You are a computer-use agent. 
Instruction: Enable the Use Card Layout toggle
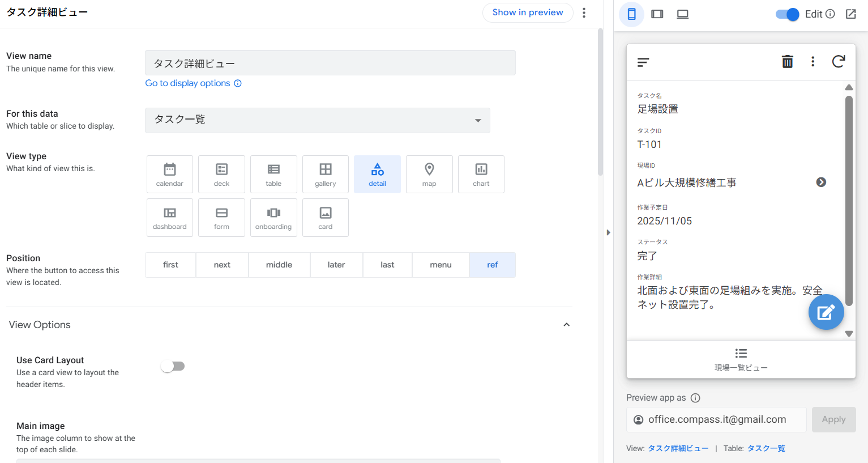pos(173,366)
